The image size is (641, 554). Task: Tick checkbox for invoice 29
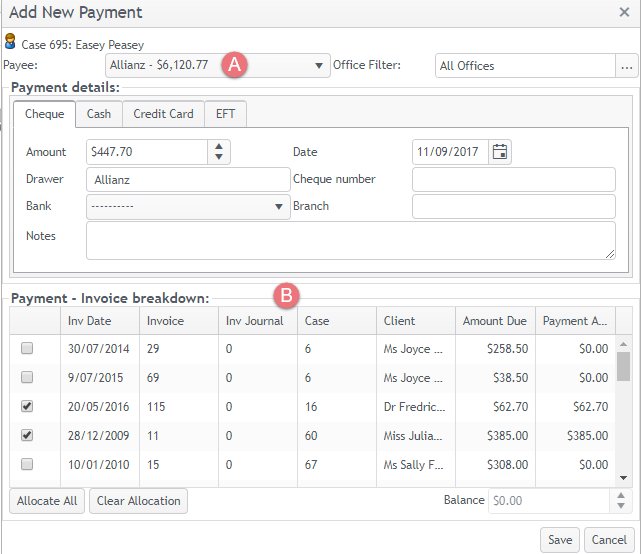(x=27, y=348)
